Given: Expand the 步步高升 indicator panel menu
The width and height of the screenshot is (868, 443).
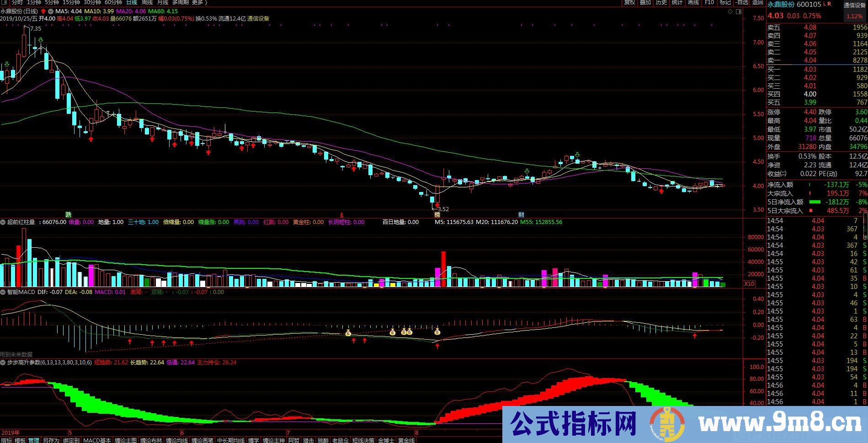Looking at the screenshot, I should [x=3, y=363].
